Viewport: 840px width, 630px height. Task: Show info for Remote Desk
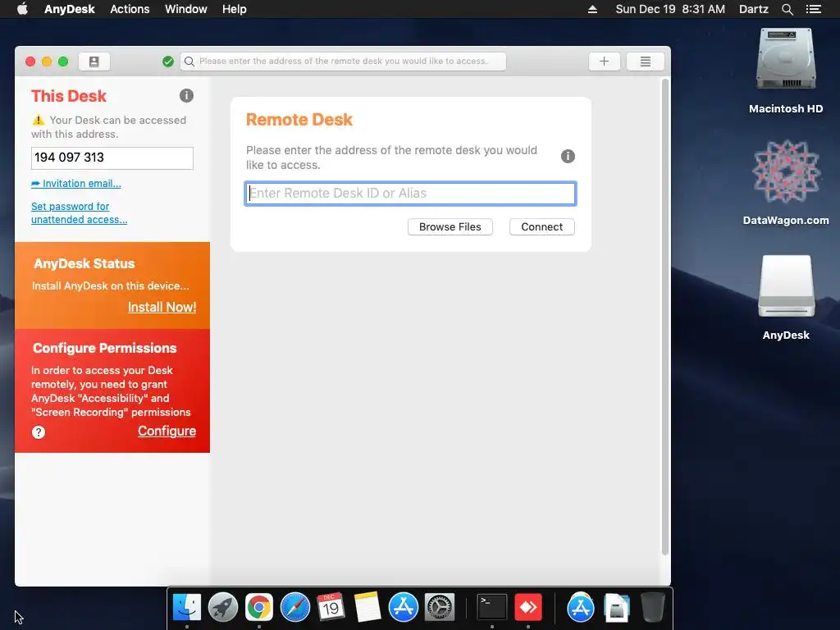[x=568, y=156]
